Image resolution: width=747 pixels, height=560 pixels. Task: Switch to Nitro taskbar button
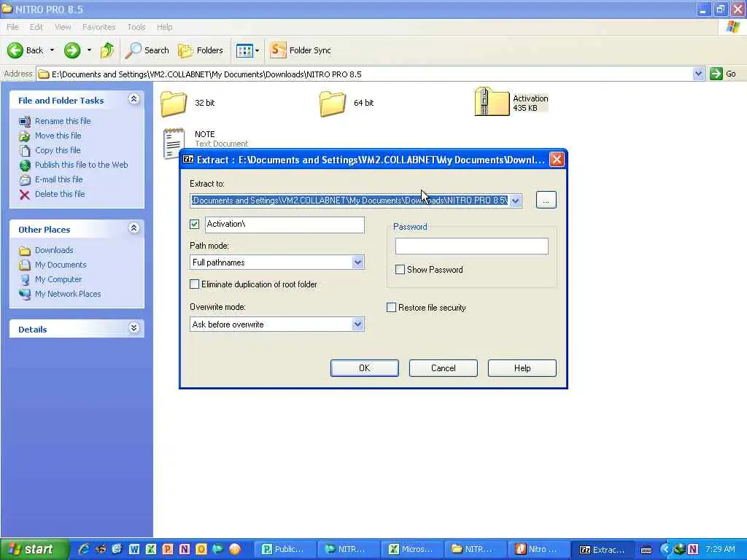pos(538,549)
